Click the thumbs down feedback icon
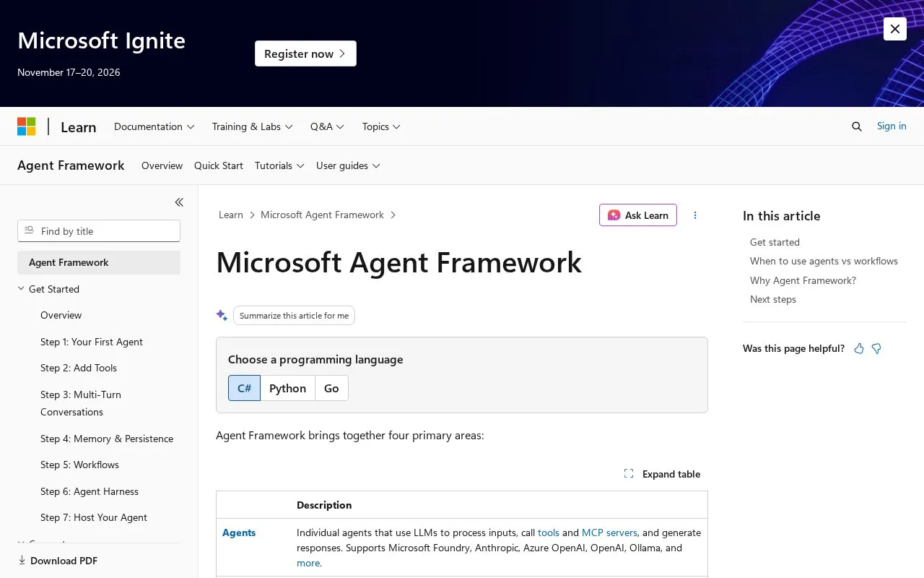 coord(876,349)
